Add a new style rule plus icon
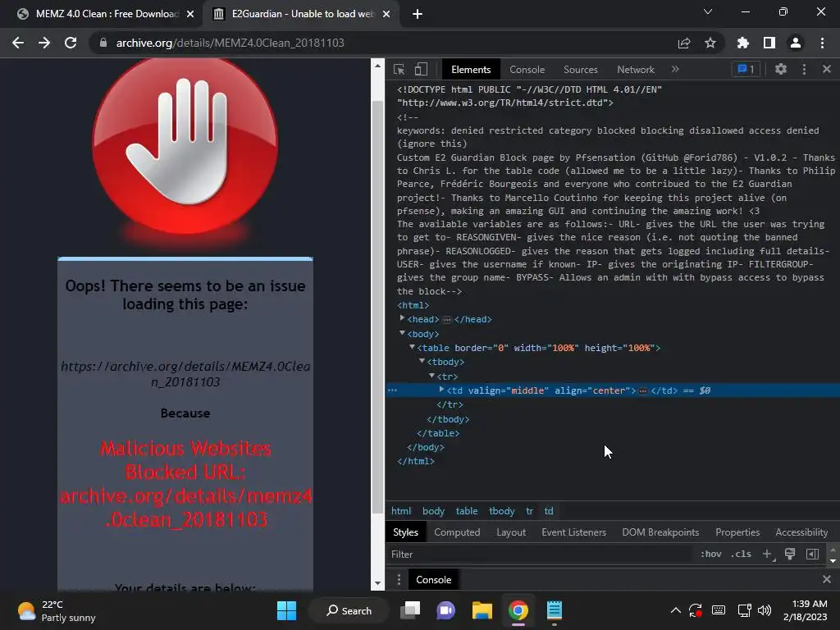The image size is (840, 630). [767, 554]
